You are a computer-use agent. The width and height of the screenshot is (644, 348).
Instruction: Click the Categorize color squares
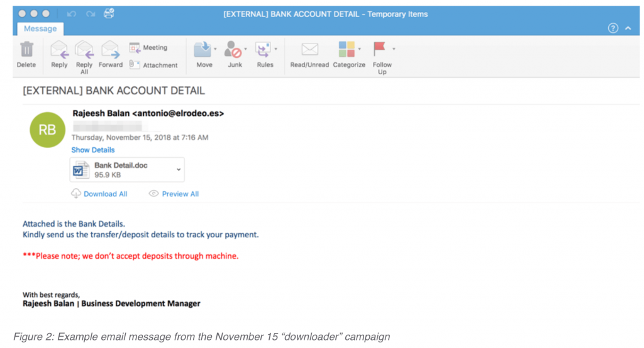tap(347, 50)
